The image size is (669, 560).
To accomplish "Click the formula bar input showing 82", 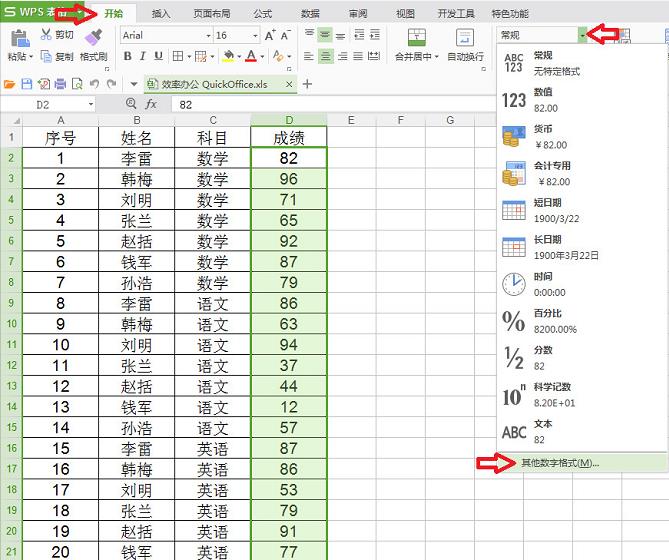I will (333, 104).
